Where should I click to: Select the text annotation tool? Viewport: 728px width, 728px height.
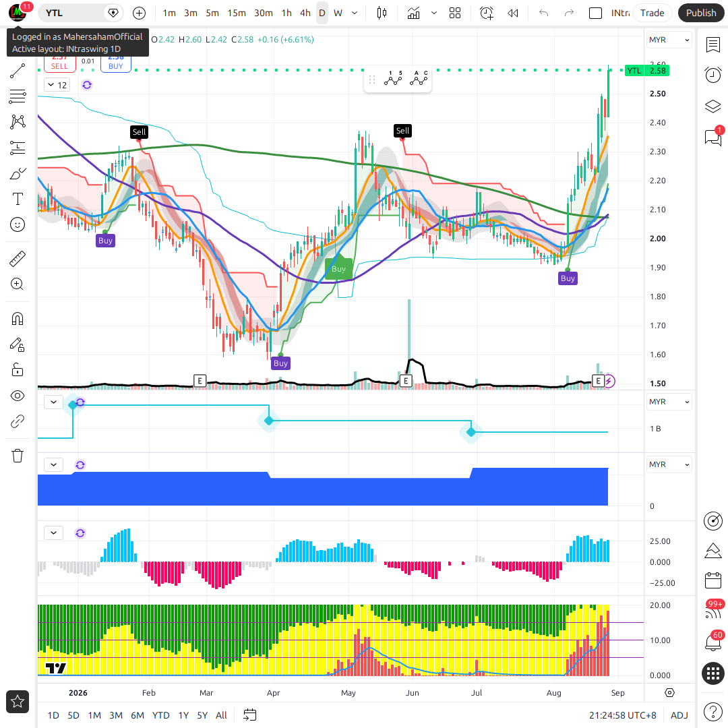pyautogui.click(x=17, y=199)
